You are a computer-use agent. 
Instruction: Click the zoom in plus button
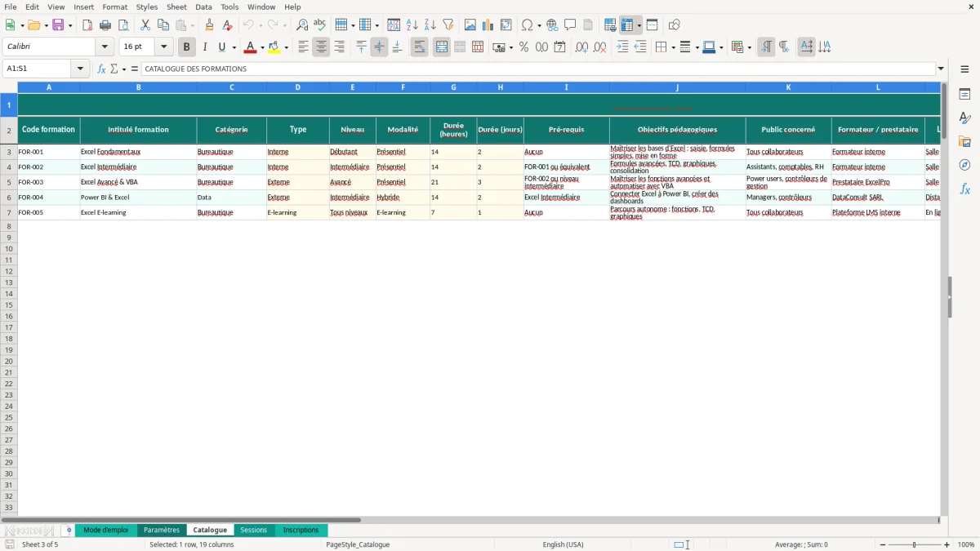pos(947,544)
